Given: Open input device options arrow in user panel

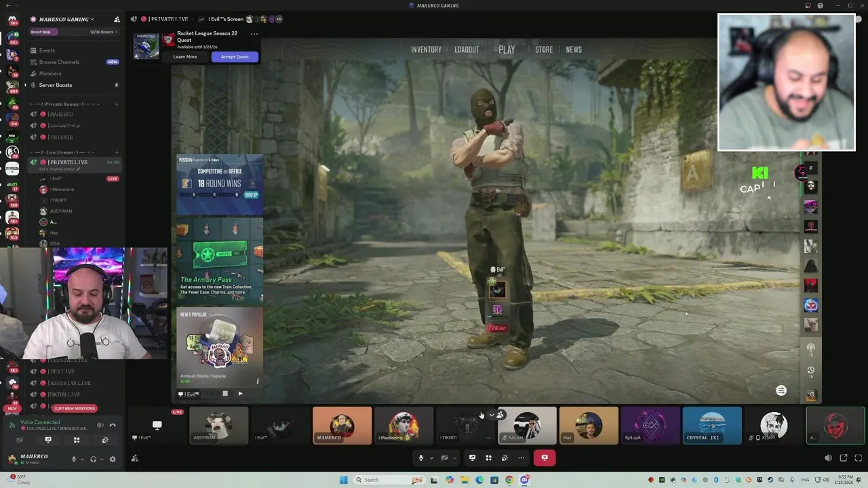Looking at the screenshot, I should coord(81,459).
